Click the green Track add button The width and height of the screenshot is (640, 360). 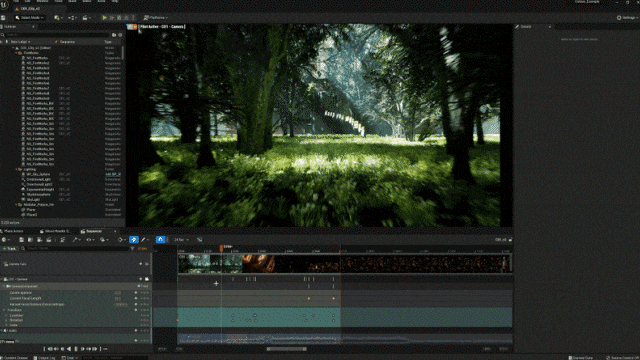[10, 249]
